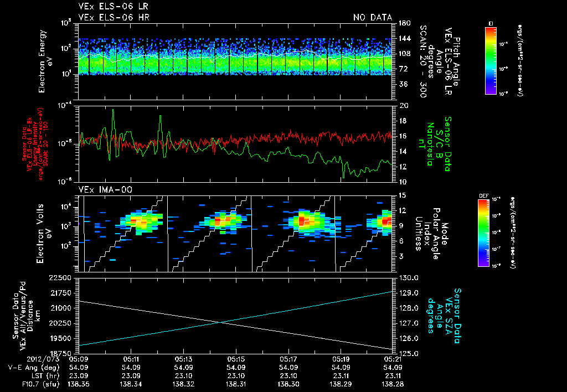Viewport: 567px width, 392px height.
Task: Click the '05:19' time tick label
Action: coord(341,359)
